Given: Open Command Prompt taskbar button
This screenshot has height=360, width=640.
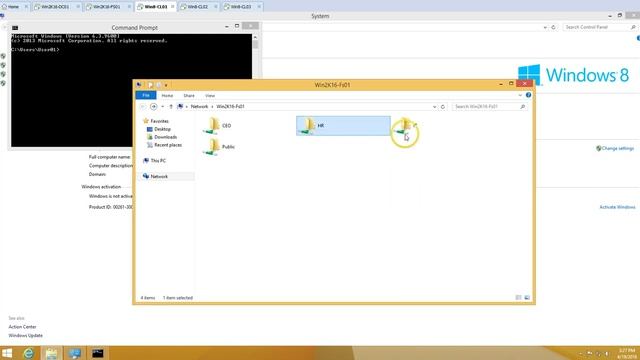Looking at the screenshot, I should click(x=98, y=353).
